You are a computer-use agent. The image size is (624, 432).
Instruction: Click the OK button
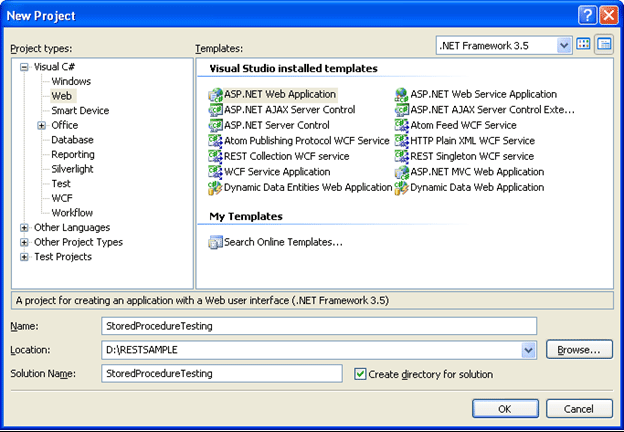point(505,409)
